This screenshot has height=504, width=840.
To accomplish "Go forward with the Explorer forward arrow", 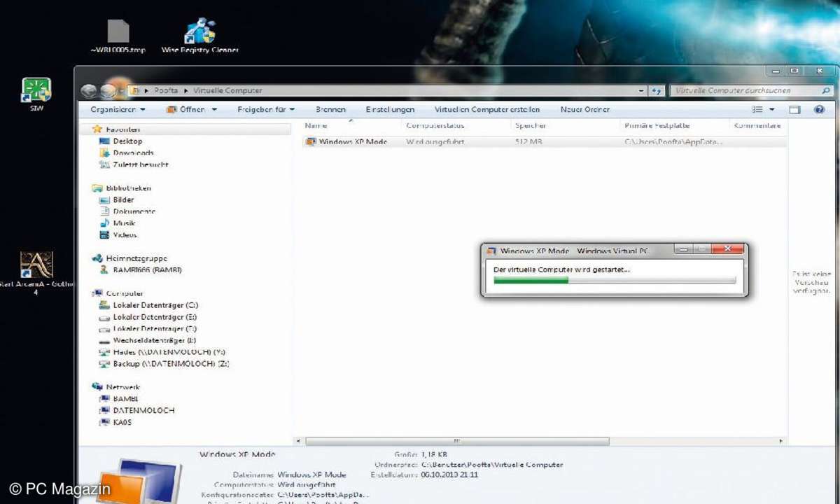I will 108,90.
